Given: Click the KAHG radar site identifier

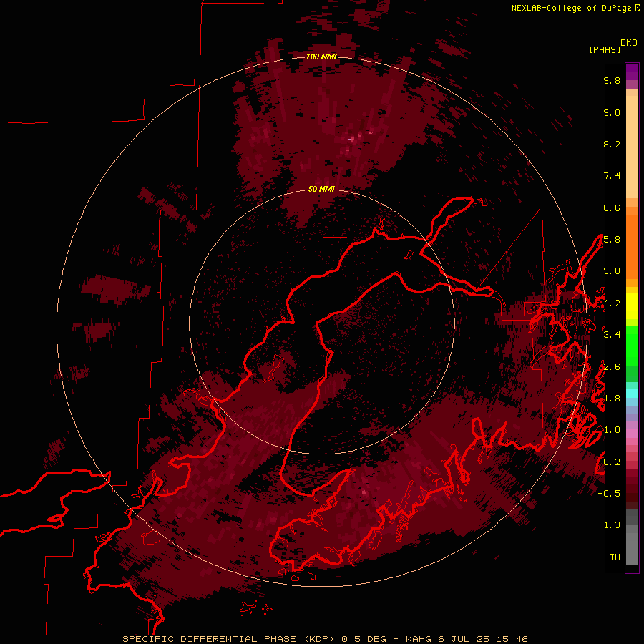Looking at the screenshot, I should tap(419, 639).
